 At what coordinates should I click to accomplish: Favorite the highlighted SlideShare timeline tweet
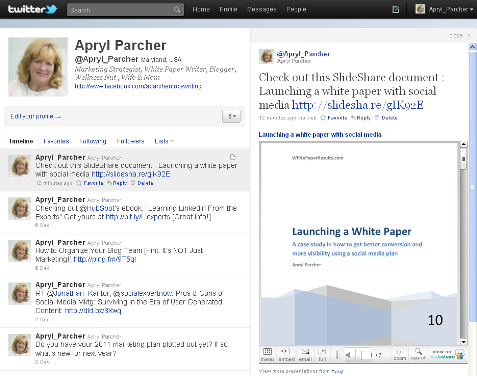point(89,183)
